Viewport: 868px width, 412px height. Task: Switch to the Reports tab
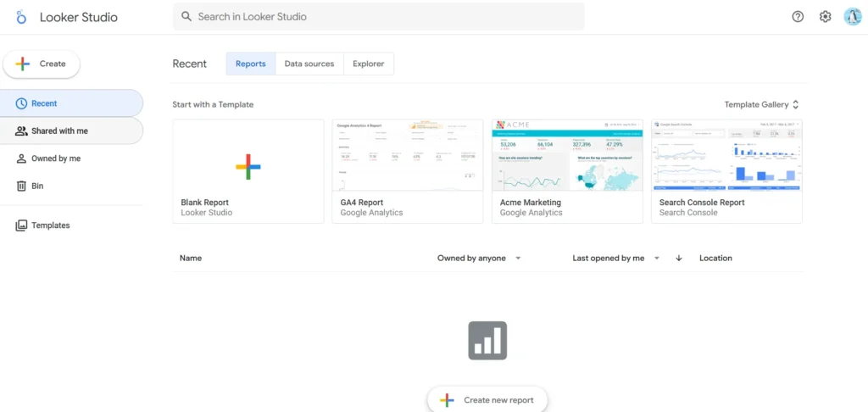click(x=251, y=64)
